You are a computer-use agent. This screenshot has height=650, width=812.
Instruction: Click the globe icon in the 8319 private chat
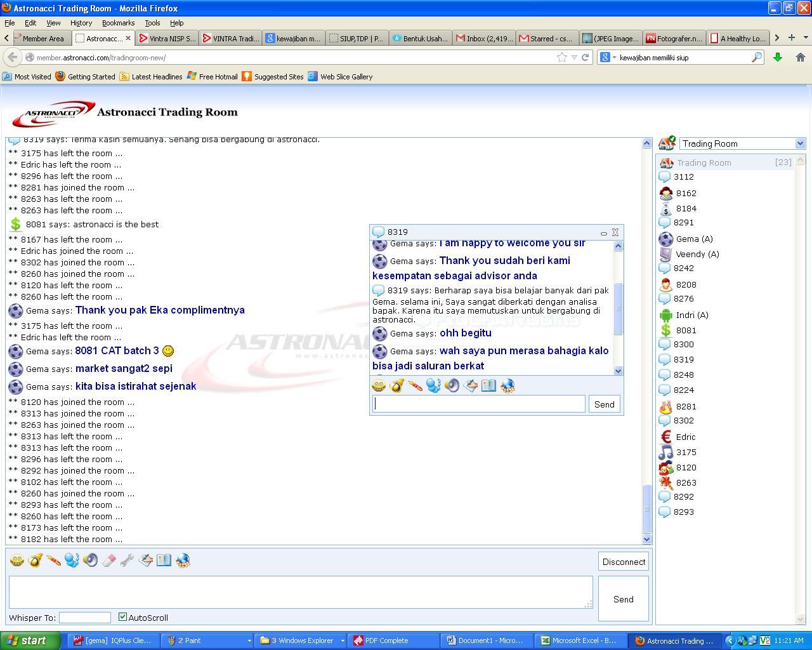click(x=507, y=385)
